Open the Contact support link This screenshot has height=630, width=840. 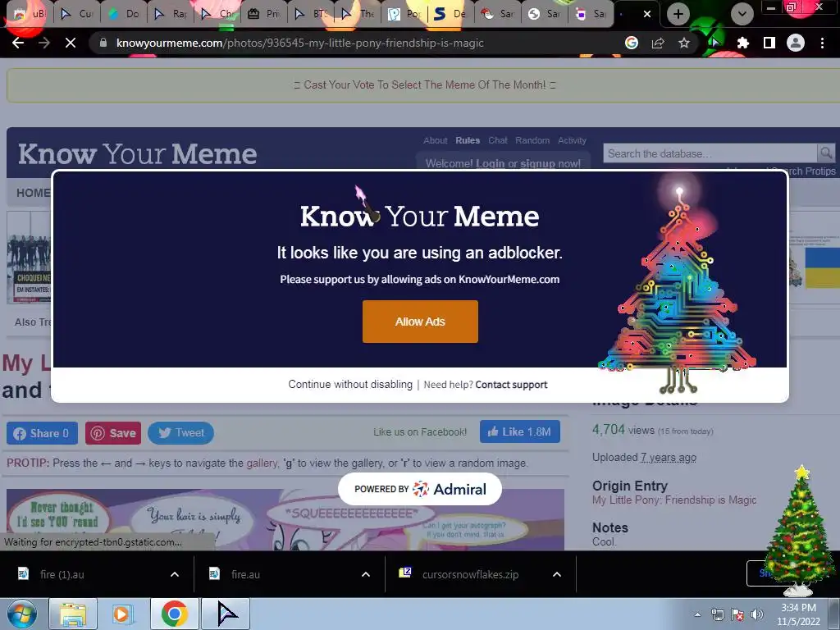pos(511,385)
